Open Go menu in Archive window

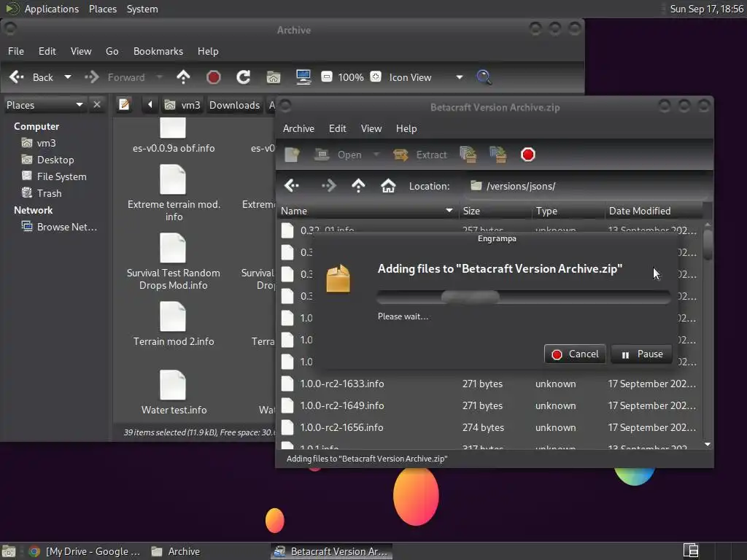pos(112,51)
